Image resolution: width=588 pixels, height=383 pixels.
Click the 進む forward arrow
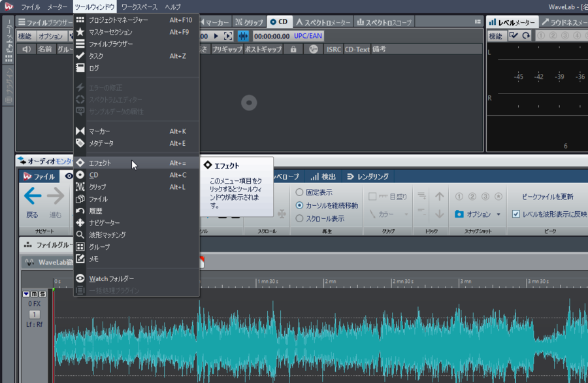56,196
